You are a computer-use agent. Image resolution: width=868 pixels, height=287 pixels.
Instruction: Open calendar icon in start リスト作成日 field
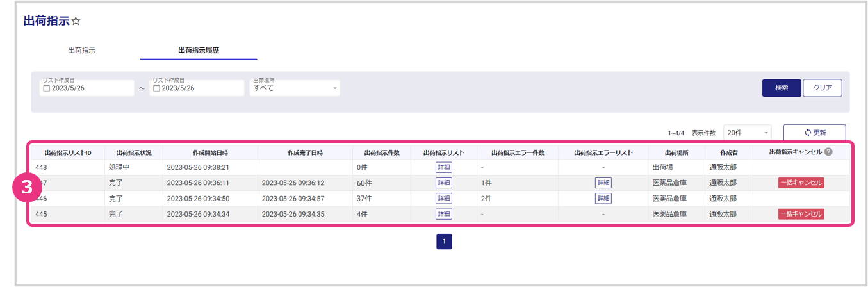47,88
